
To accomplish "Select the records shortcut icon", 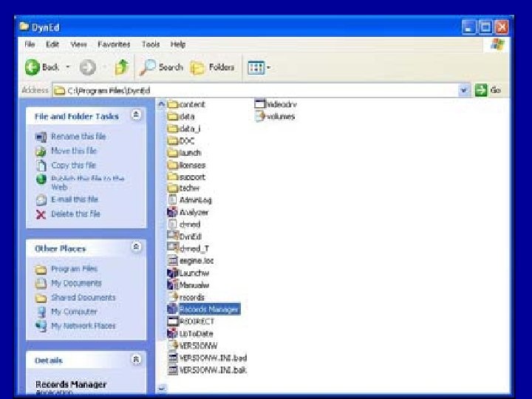I will tap(174, 297).
